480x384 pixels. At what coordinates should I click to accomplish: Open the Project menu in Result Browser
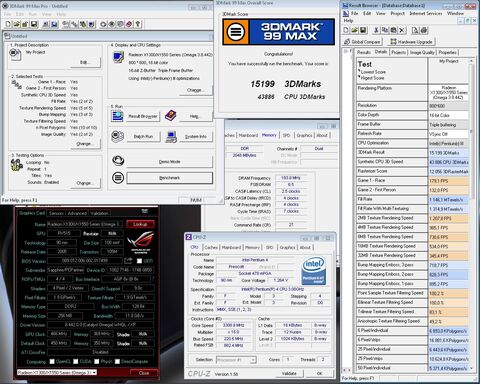click(x=397, y=13)
